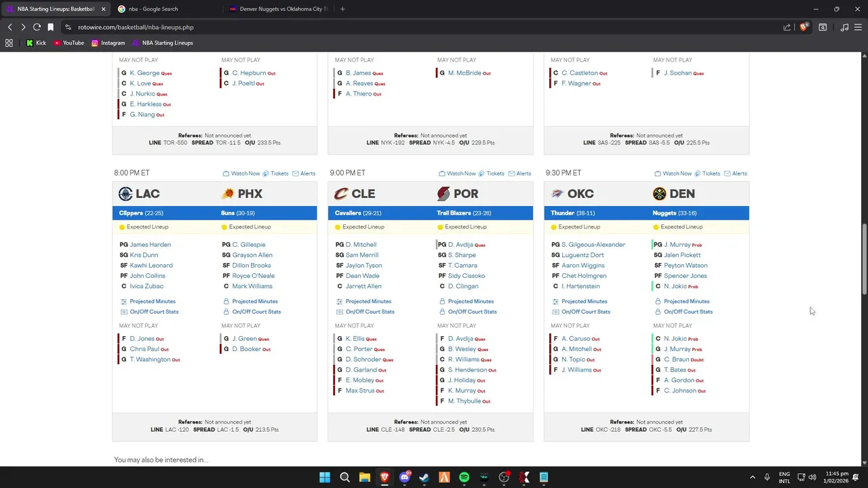Click the LAC Clippers team logo

[x=125, y=194]
